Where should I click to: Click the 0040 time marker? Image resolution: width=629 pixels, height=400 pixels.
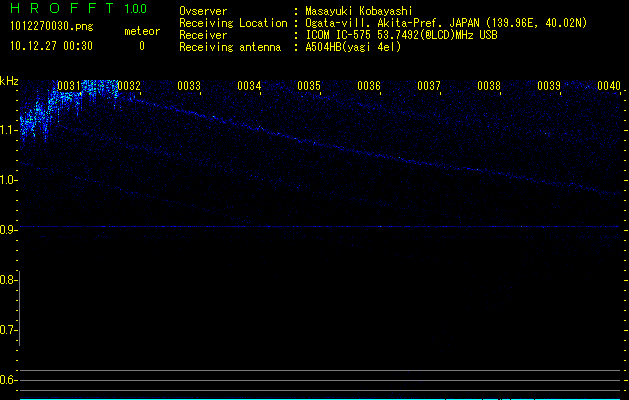[609, 85]
